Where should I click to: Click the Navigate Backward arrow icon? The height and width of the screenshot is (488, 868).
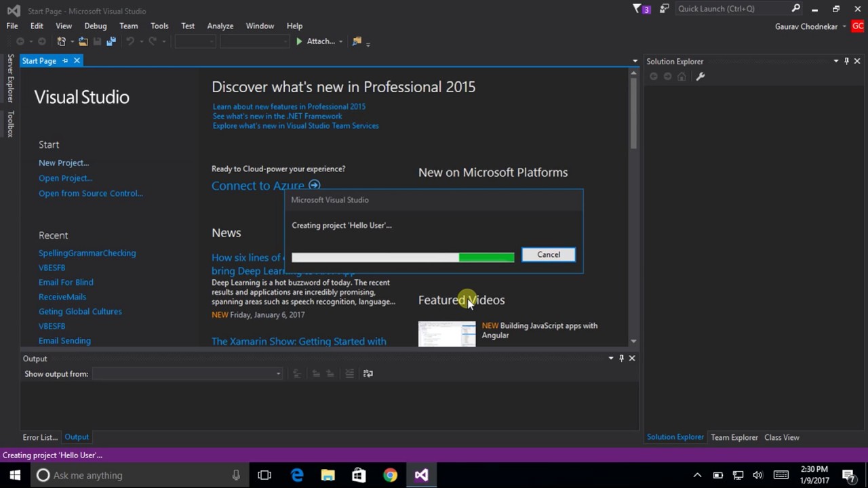tap(20, 41)
